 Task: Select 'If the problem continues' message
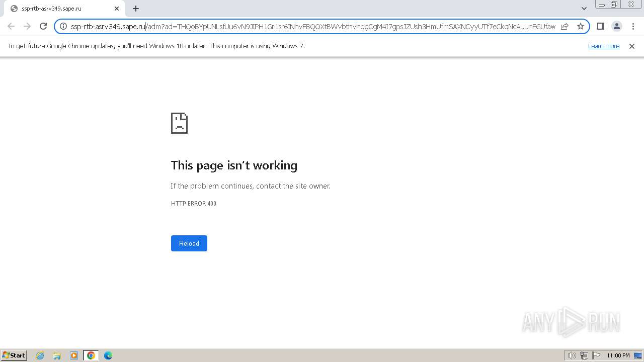pos(250,186)
